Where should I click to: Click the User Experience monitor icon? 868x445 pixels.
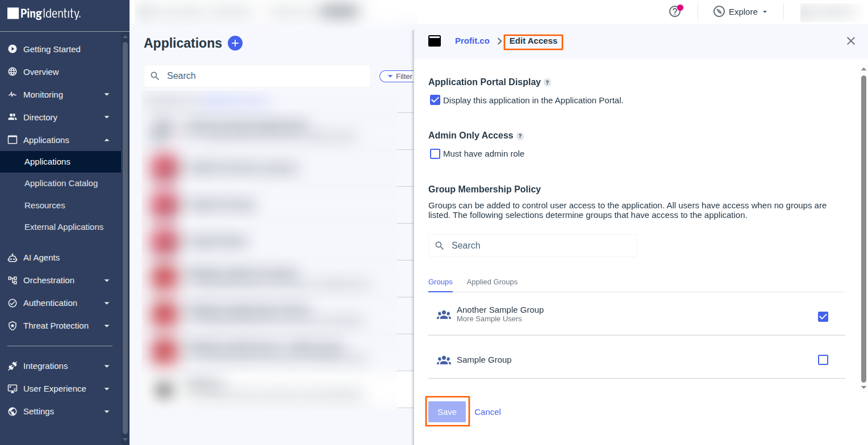12,389
